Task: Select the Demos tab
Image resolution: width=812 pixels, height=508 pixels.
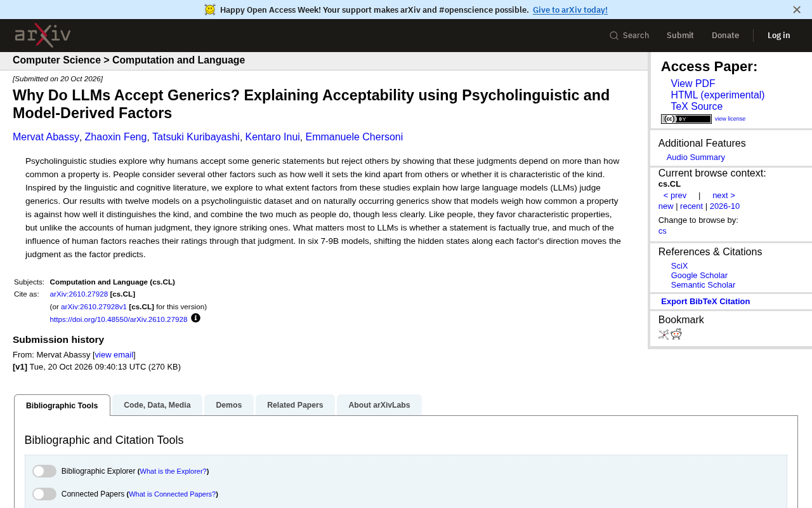Action: pyautogui.click(x=229, y=405)
